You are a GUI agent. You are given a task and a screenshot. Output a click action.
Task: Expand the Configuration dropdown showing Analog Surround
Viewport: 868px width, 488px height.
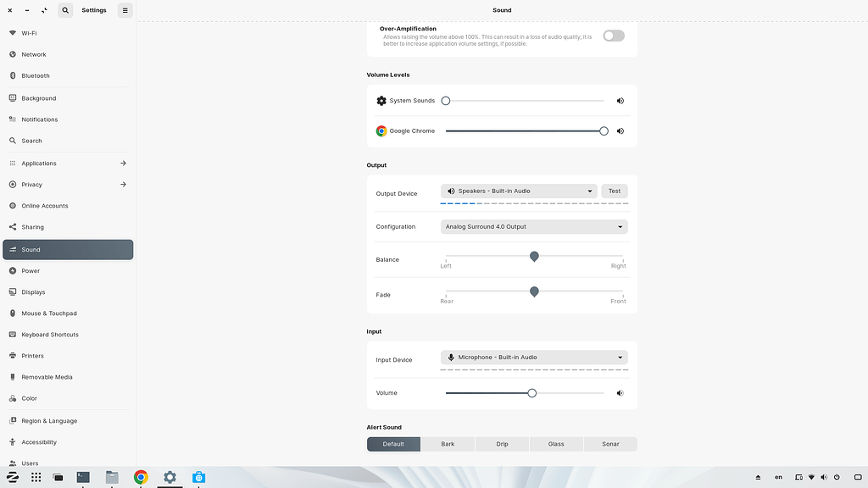click(x=533, y=226)
